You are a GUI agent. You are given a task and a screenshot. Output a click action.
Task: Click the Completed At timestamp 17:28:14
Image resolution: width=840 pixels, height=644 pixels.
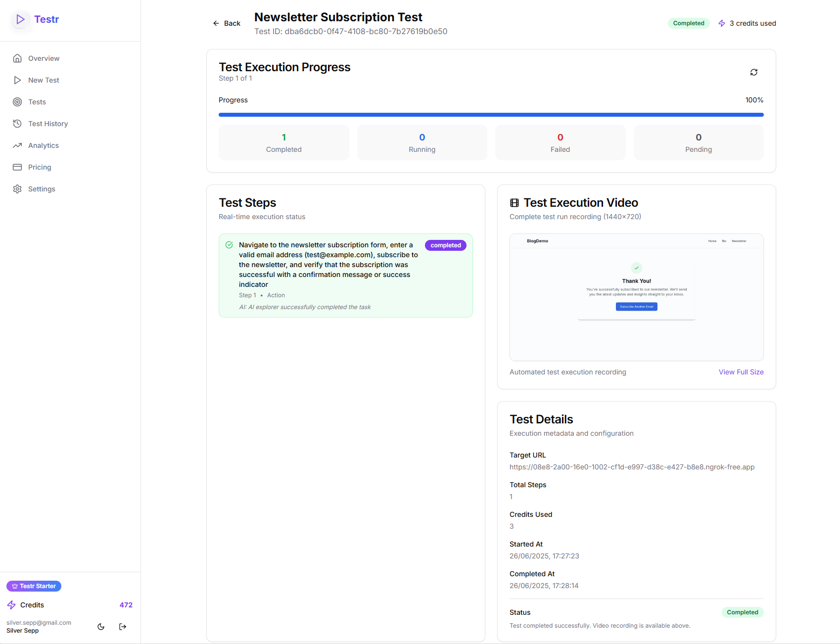click(544, 586)
